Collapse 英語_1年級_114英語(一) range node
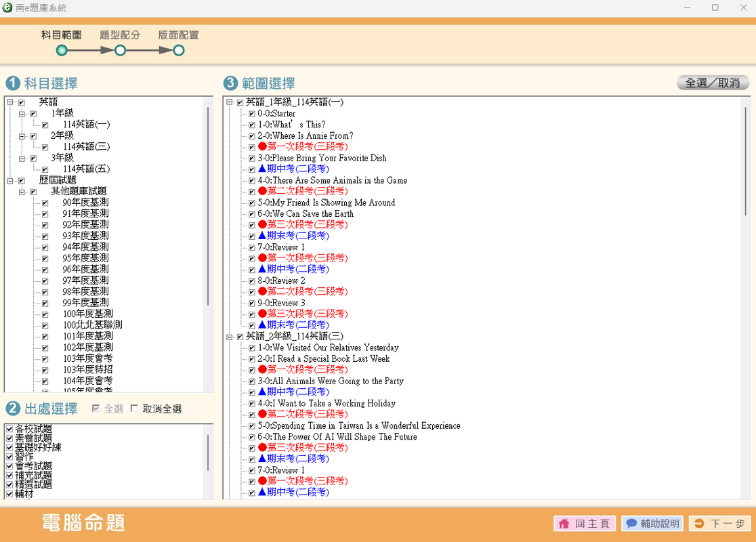The width and height of the screenshot is (756, 542). pyautogui.click(x=230, y=102)
